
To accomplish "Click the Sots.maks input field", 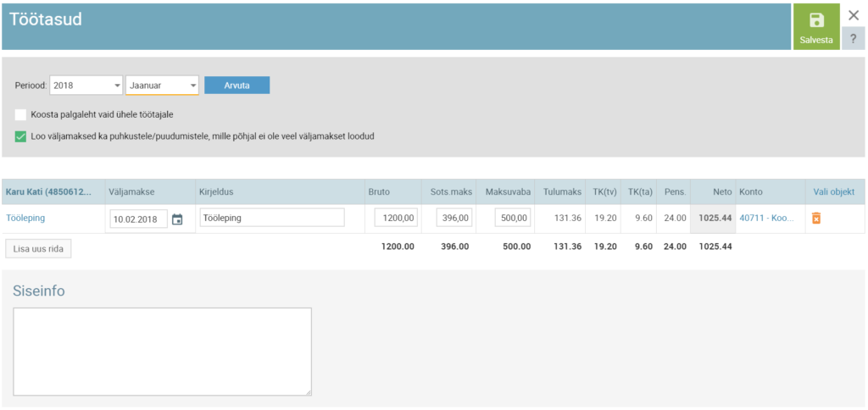I will click(x=453, y=219).
